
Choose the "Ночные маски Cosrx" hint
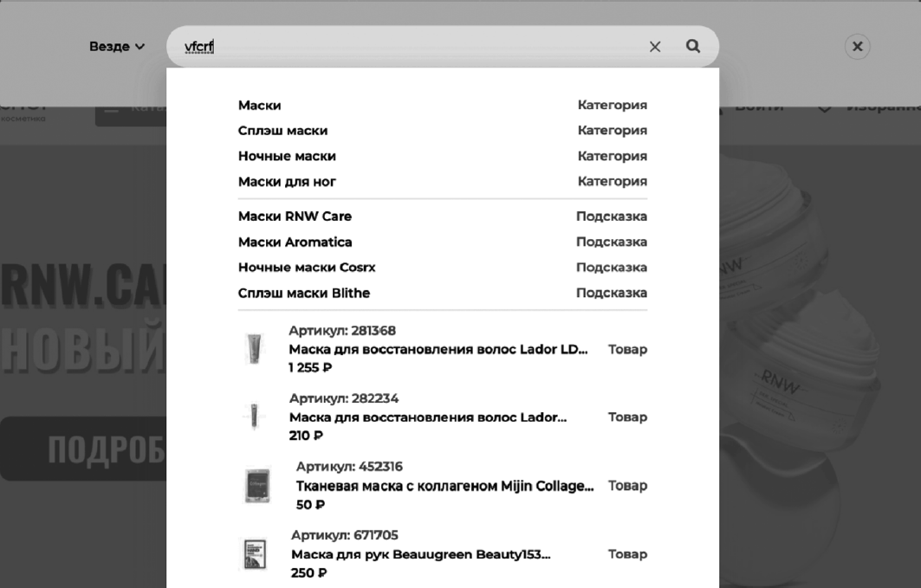click(x=307, y=268)
